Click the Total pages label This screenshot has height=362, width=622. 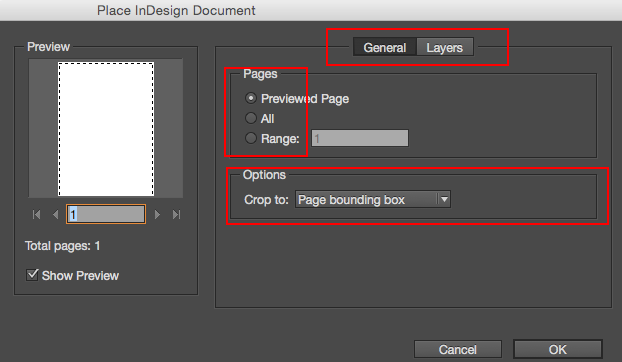[x=62, y=246]
